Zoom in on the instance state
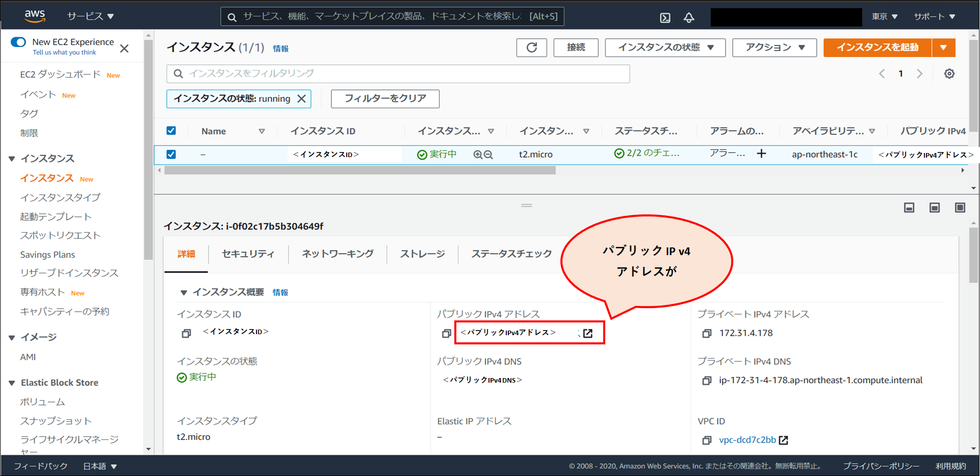This screenshot has width=980, height=476. click(x=478, y=154)
